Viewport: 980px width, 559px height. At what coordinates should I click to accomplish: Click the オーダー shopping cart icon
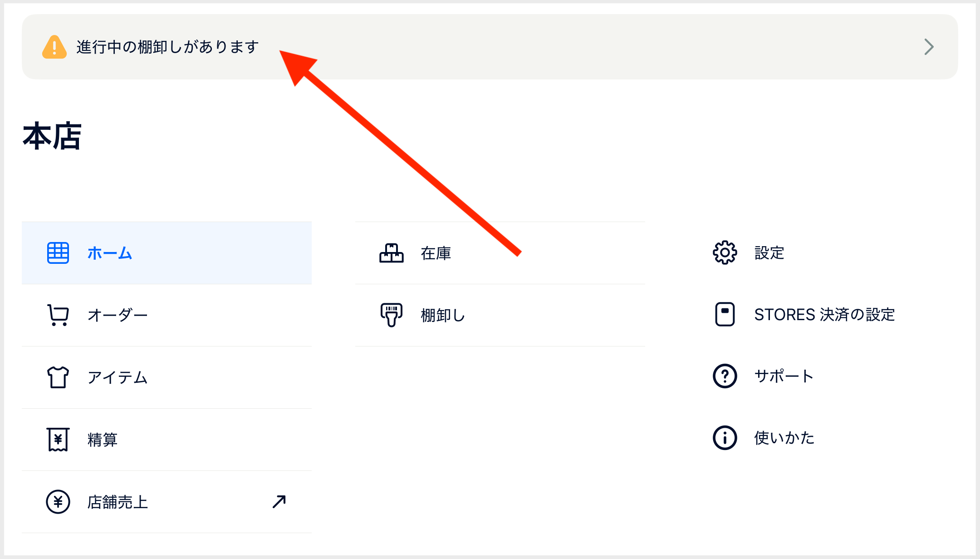click(58, 315)
